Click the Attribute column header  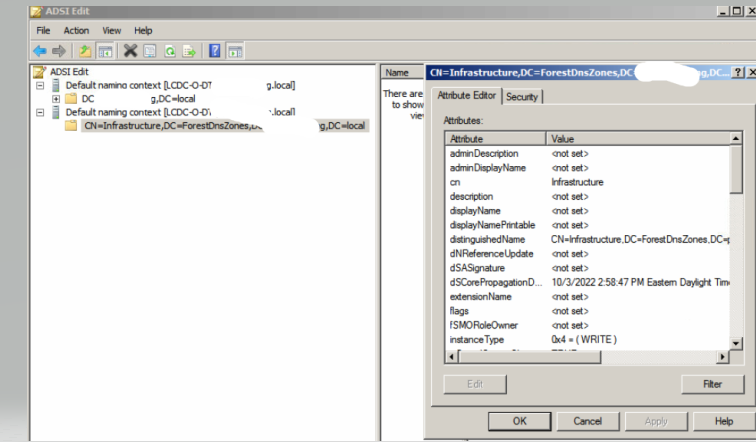pos(495,139)
